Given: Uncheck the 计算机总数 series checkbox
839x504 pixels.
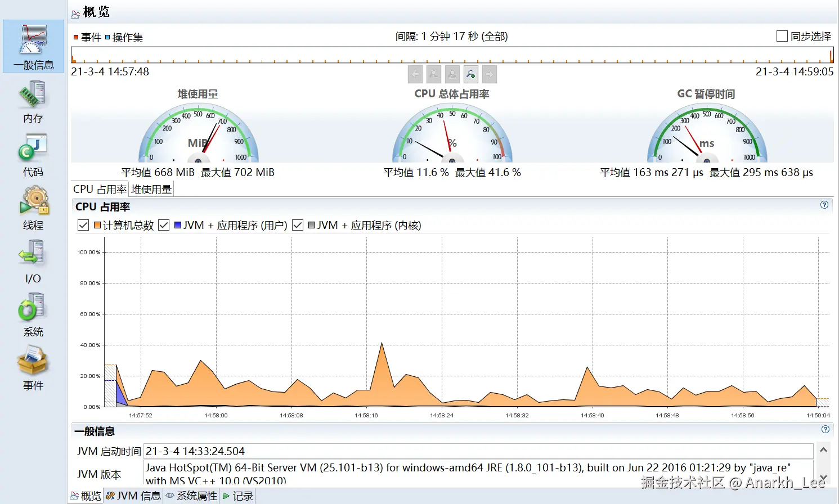Looking at the screenshot, I should tap(83, 225).
